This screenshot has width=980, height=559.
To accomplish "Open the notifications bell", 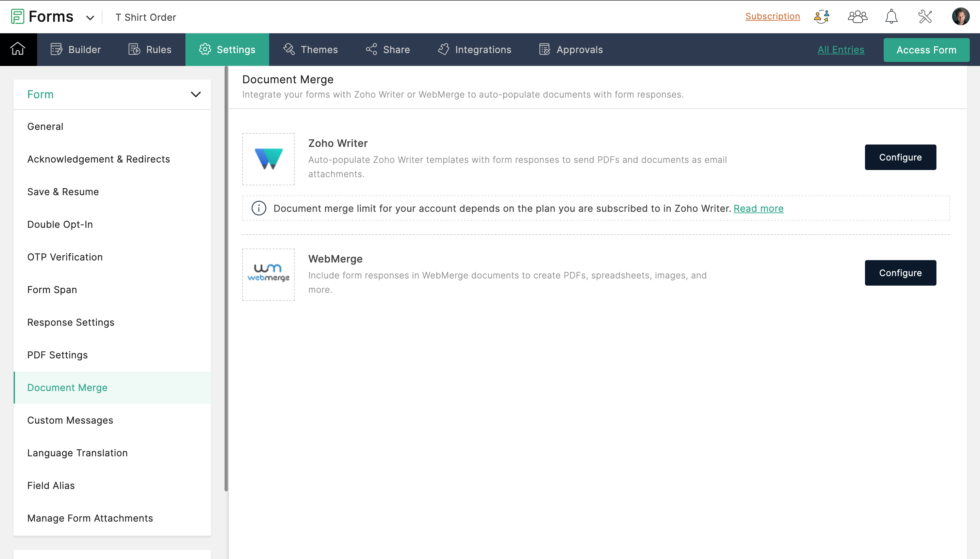I will (x=891, y=17).
